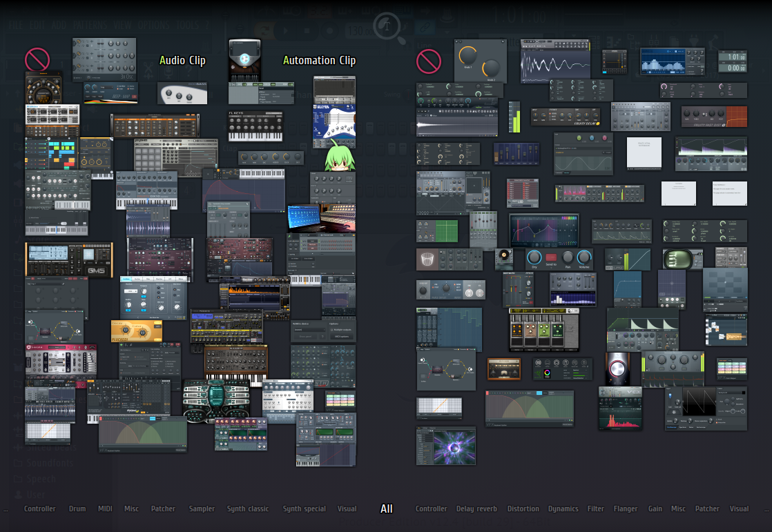Choose the orange Plucked! plugin thumbnail
The image size is (772, 532).
136,331
